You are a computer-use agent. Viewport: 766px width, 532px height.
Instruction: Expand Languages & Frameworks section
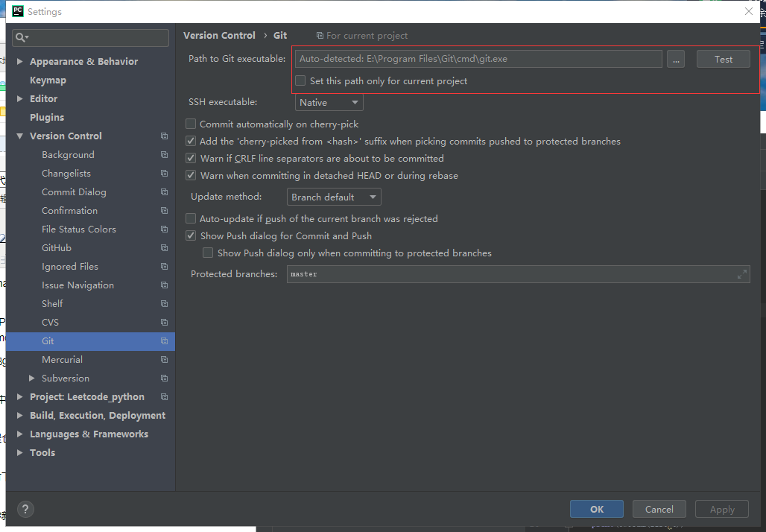tap(19, 434)
